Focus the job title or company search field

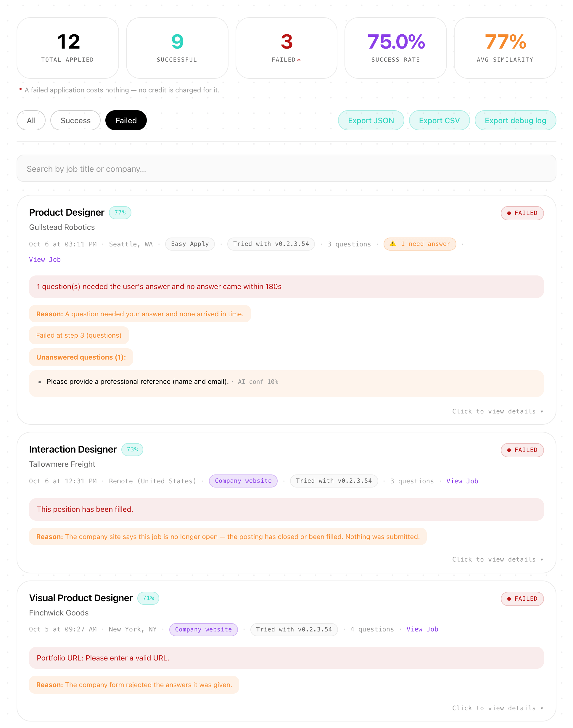click(x=286, y=169)
